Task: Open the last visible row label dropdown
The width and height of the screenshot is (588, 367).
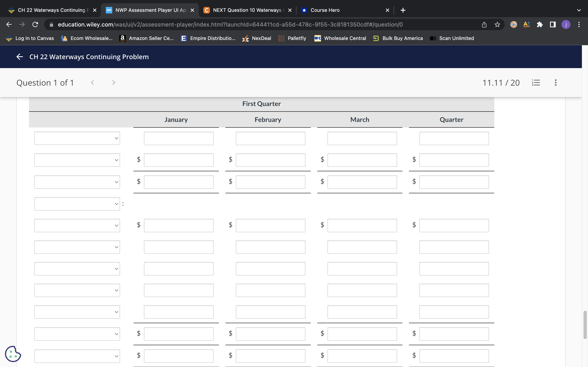Action: point(77,356)
